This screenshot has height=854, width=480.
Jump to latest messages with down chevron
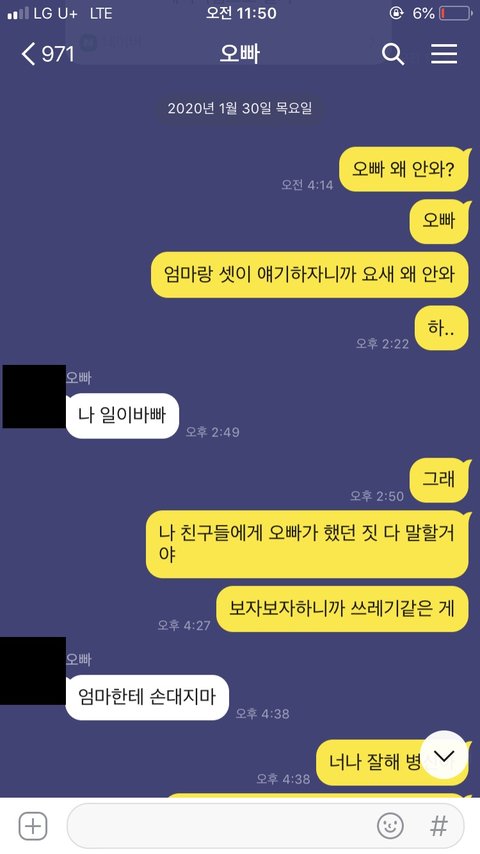[445, 756]
